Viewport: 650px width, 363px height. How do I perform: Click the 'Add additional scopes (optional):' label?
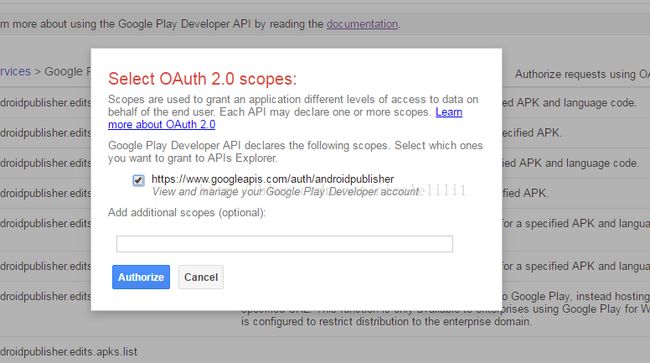[x=187, y=213]
